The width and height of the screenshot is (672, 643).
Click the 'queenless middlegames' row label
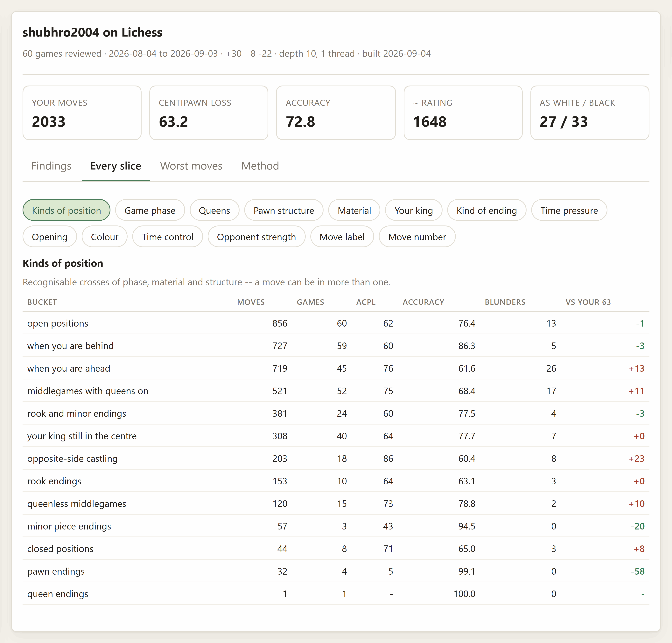click(77, 504)
